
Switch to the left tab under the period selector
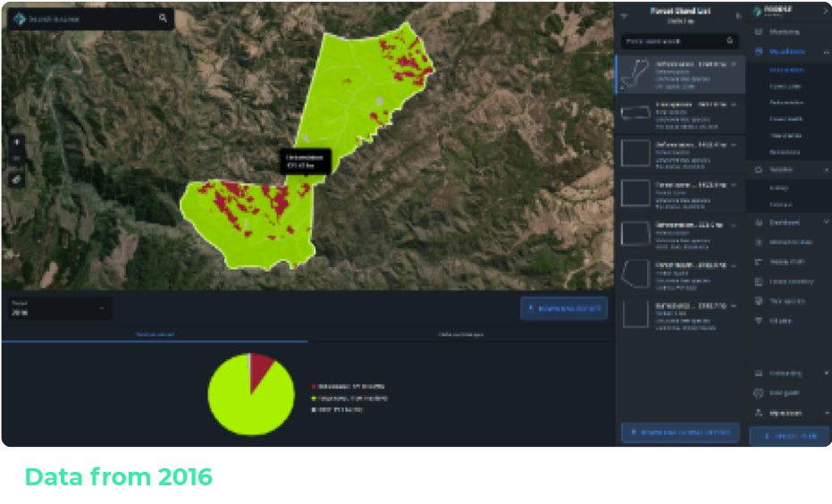click(x=154, y=334)
